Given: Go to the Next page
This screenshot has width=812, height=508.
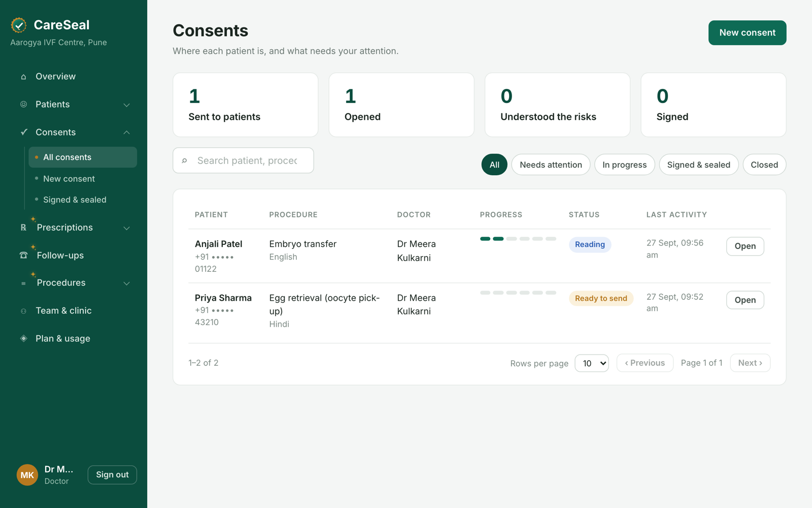Looking at the screenshot, I should (750, 363).
